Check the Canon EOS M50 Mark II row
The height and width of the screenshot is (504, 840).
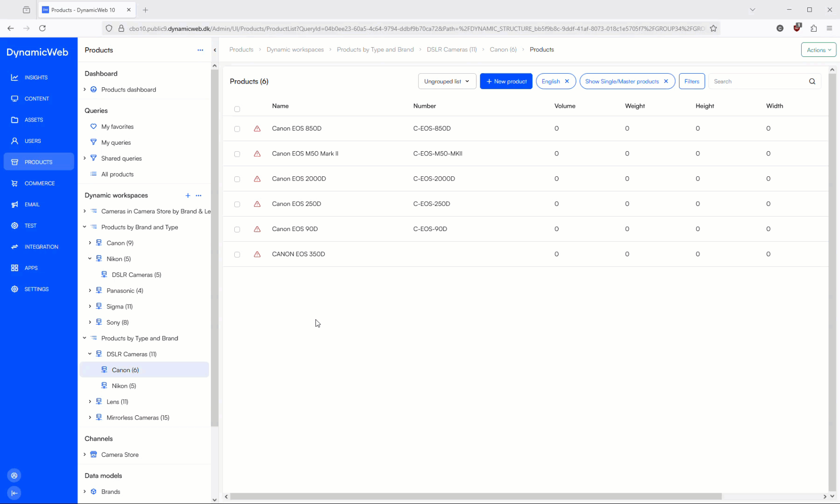(x=237, y=154)
